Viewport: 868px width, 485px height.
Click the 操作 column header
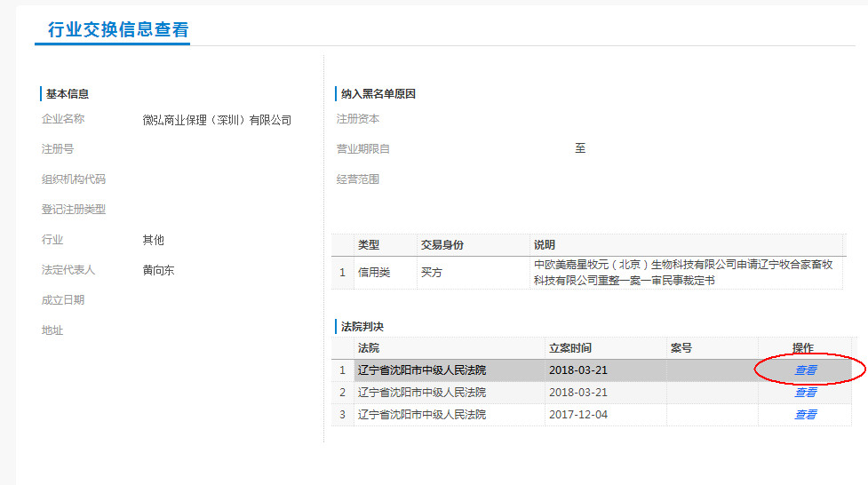[x=802, y=347]
